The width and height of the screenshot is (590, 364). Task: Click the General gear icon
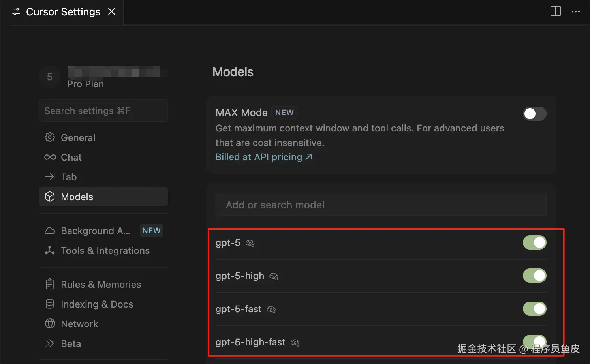point(50,137)
